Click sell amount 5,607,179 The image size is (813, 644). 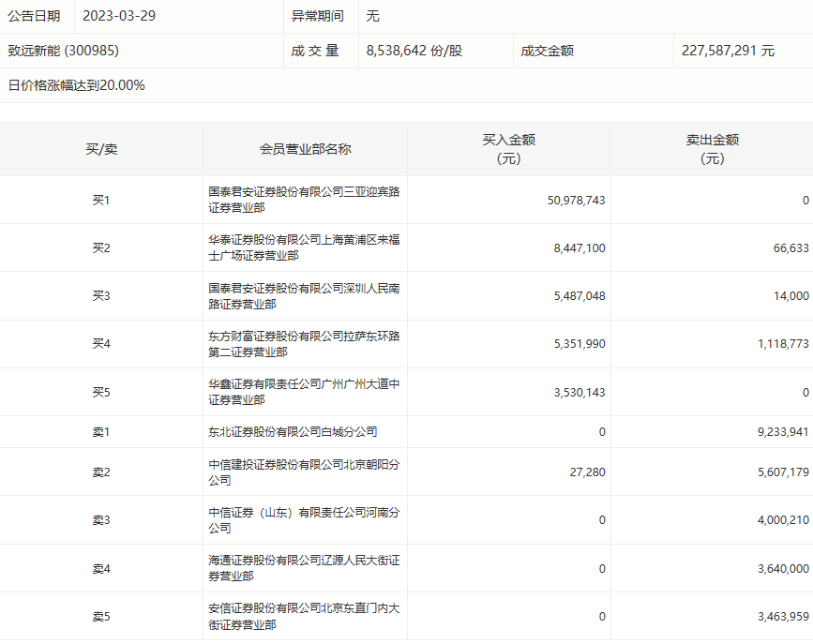tap(783, 472)
